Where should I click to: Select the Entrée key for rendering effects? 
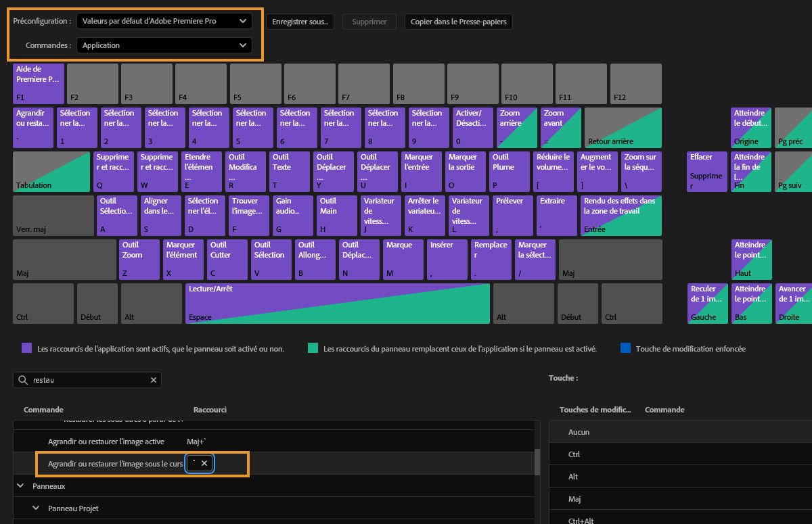pyautogui.click(x=620, y=215)
